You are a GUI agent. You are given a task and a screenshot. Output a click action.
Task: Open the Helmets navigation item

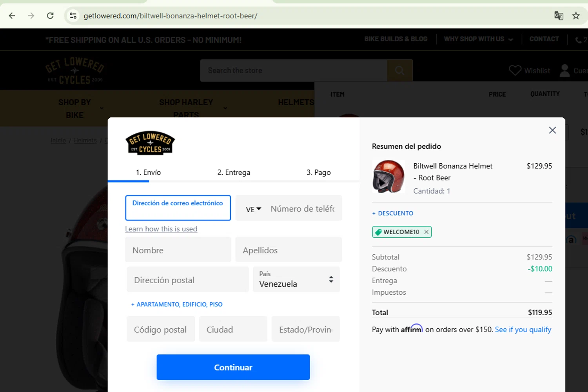click(x=296, y=102)
